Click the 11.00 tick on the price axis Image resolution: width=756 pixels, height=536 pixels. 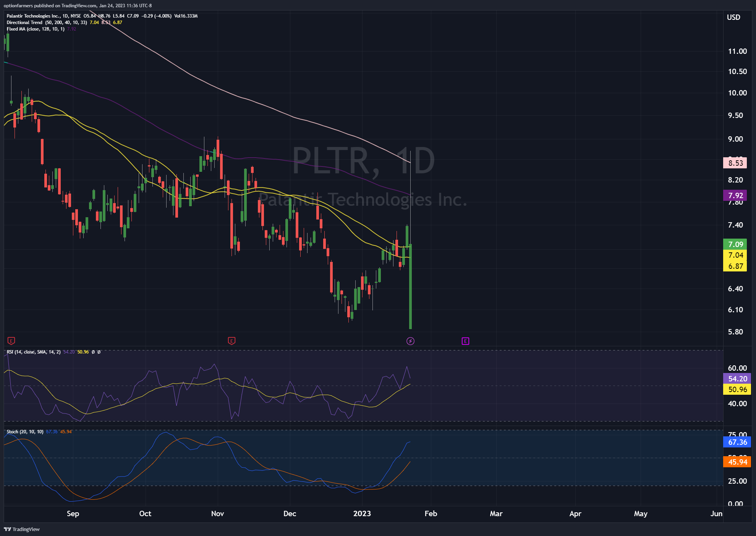(x=737, y=51)
